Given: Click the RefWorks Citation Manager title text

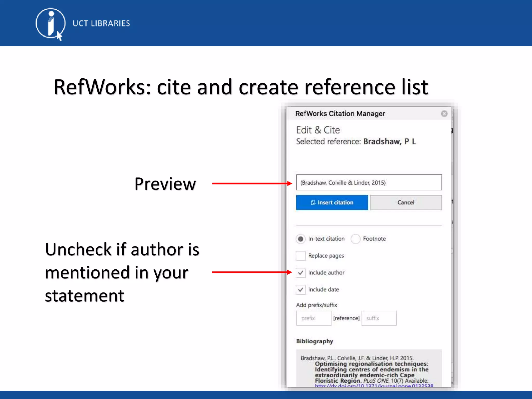Looking at the screenshot, I should pos(340,114).
